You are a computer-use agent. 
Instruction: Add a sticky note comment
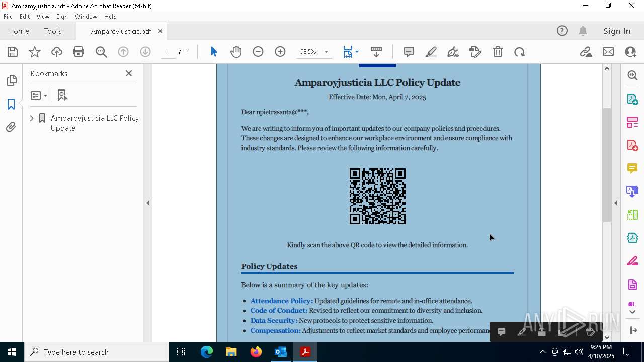tap(409, 52)
